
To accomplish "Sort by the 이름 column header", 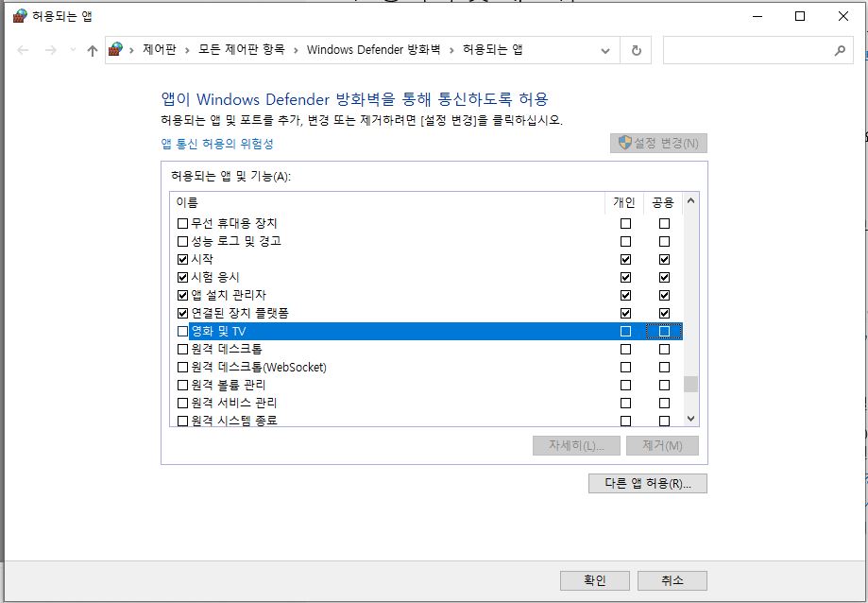I will 387,202.
